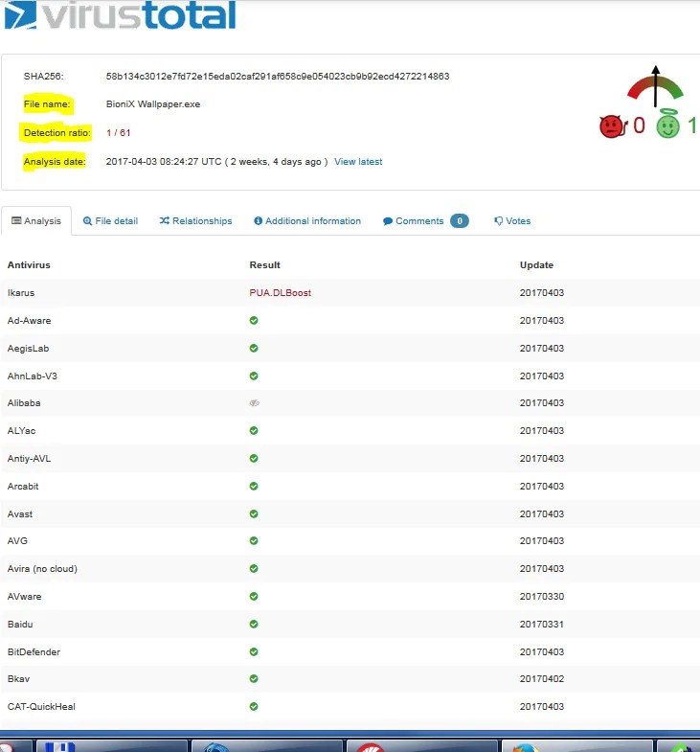The image size is (700, 752).
Task: Click the Bkav update date 20170402
Action: (542, 679)
